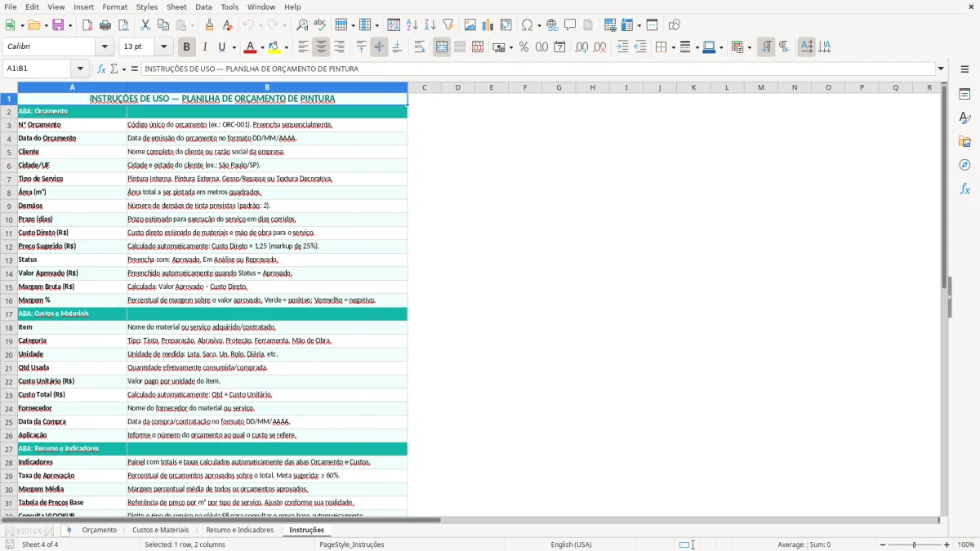Click Insert Hyperlink globe icon
This screenshot has height=551, width=980.
pyautogui.click(x=552, y=25)
